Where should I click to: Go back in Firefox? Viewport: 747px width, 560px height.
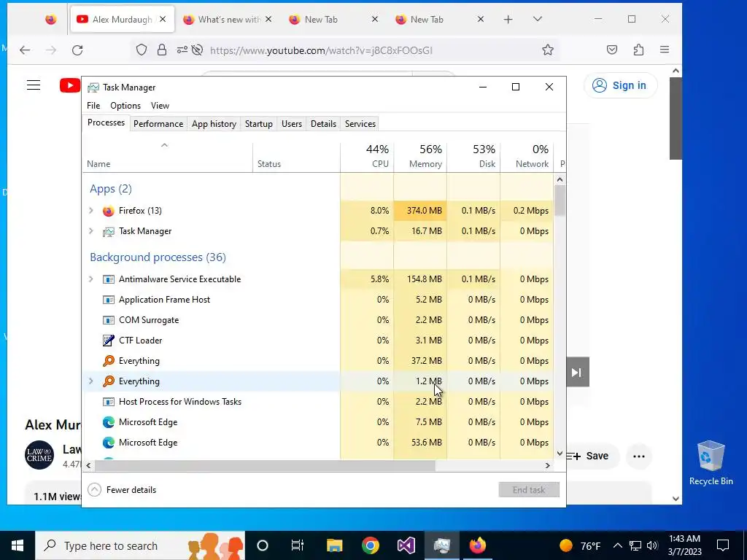(25, 50)
